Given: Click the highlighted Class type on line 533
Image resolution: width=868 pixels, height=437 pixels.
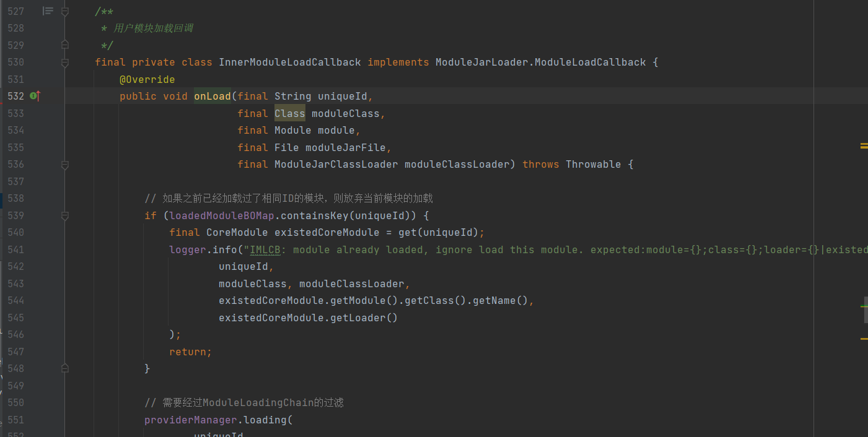Looking at the screenshot, I should click(289, 113).
